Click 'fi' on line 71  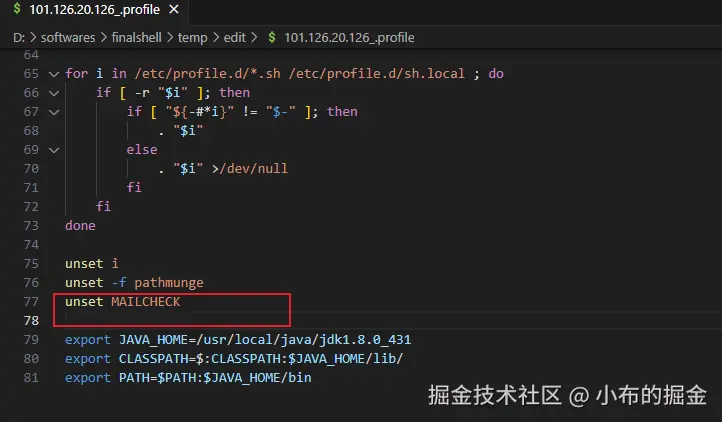point(134,188)
